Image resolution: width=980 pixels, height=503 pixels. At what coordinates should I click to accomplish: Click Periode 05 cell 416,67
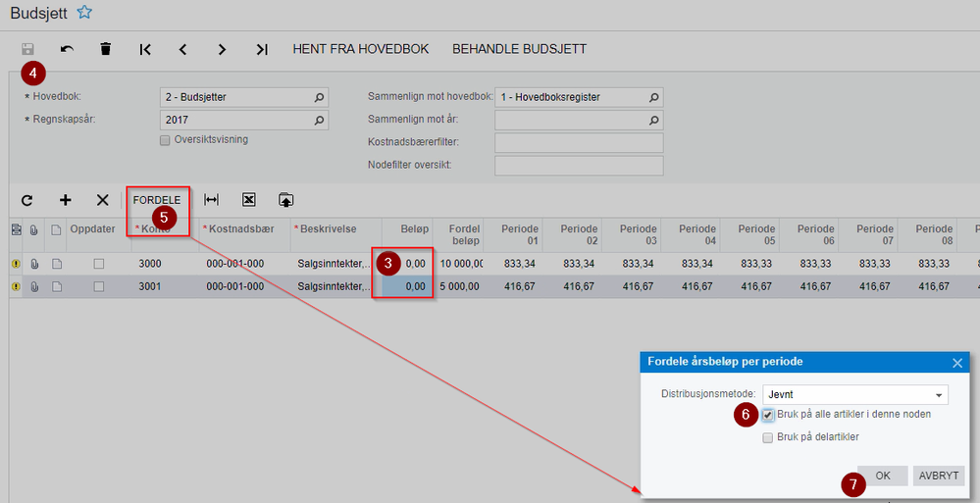point(749,287)
